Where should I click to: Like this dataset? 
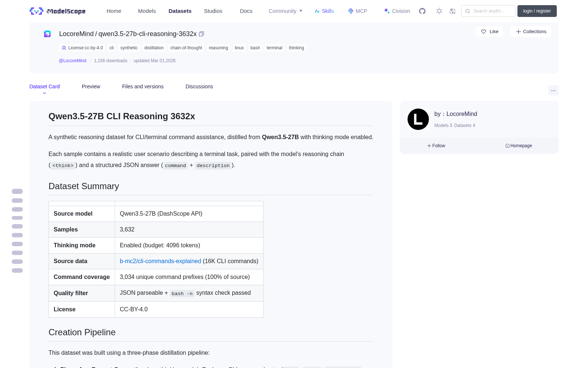pyautogui.click(x=490, y=32)
